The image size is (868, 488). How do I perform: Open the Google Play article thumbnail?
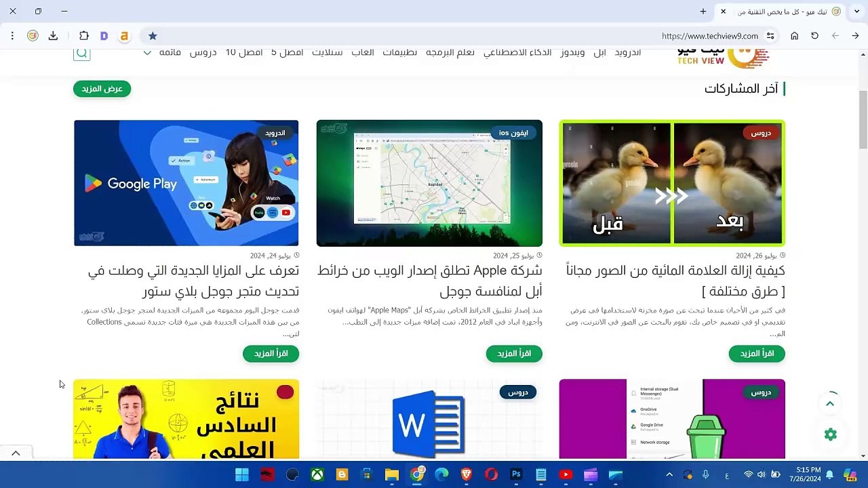click(186, 183)
